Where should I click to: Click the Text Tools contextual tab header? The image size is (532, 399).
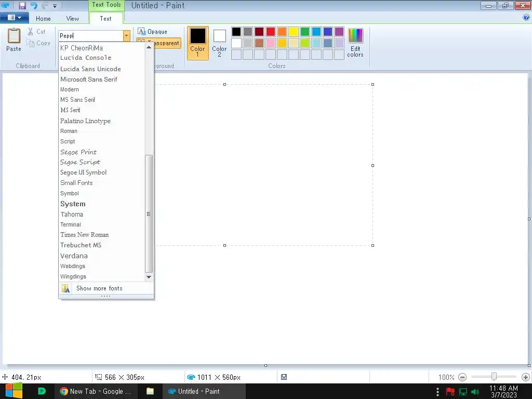pyautogui.click(x=106, y=5)
